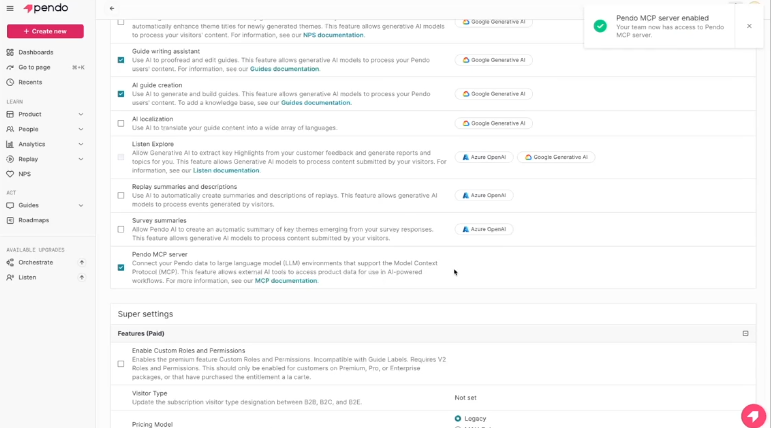Enable Survey summaries checkbox
The width and height of the screenshot is (771, 428).
121,229
